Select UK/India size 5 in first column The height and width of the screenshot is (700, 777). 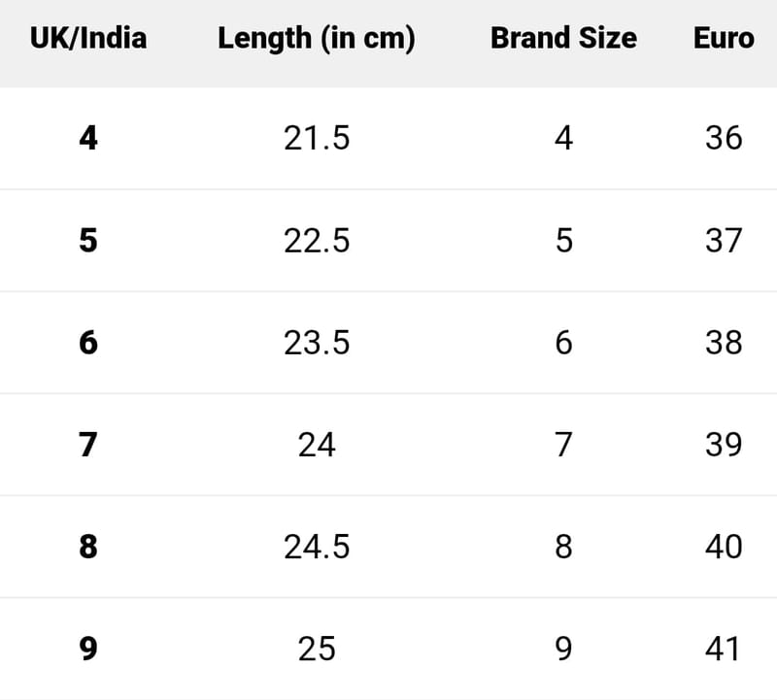[88, 241]
